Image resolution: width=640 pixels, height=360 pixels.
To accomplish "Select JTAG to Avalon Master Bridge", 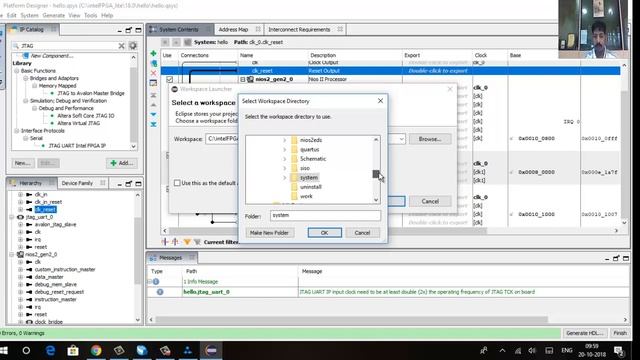I will [91, 93].
